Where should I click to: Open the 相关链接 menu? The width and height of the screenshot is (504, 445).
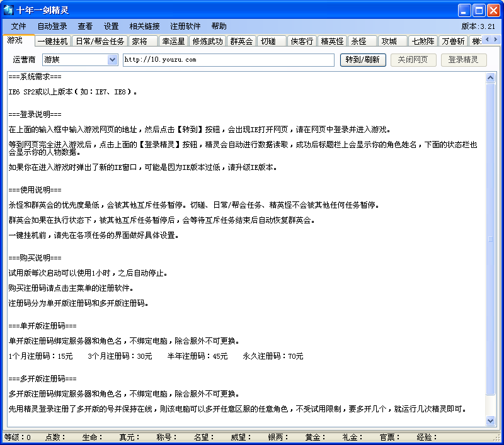(144, 26)
